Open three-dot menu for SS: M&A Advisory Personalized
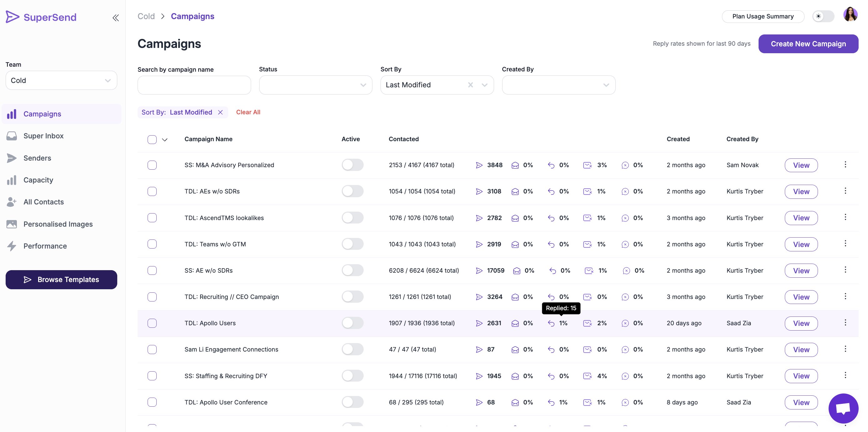Viewport: 868px width, 432px height. [845, 165]
